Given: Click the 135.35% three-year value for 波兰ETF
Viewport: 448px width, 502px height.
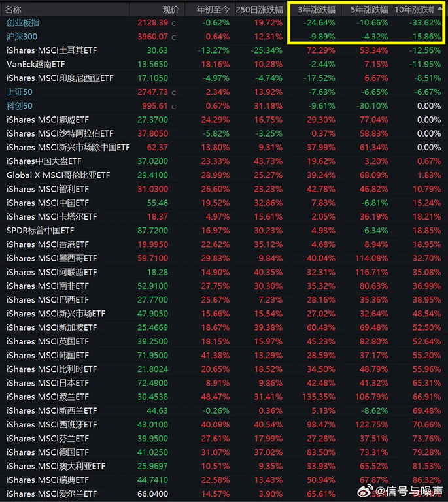Looking at the screenshot, I should (319, 397).
